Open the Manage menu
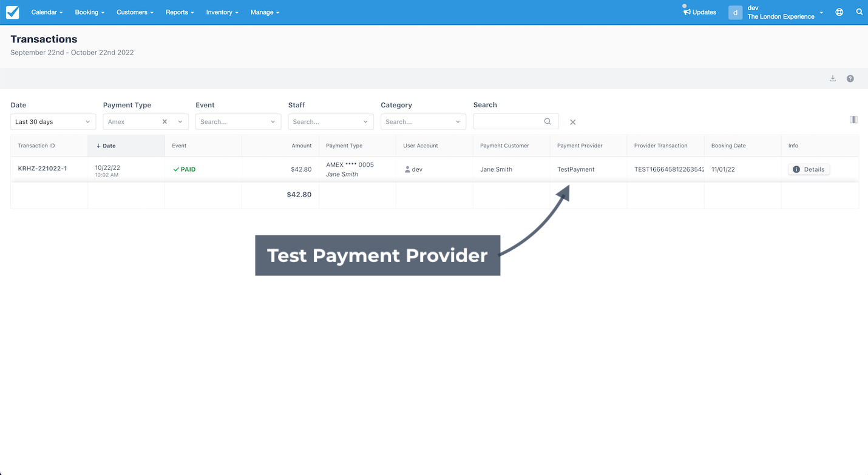 tap(265, 12)
